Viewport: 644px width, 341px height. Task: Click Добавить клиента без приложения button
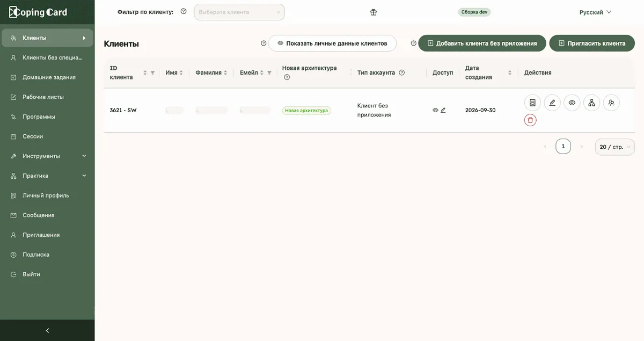point(482,43)
